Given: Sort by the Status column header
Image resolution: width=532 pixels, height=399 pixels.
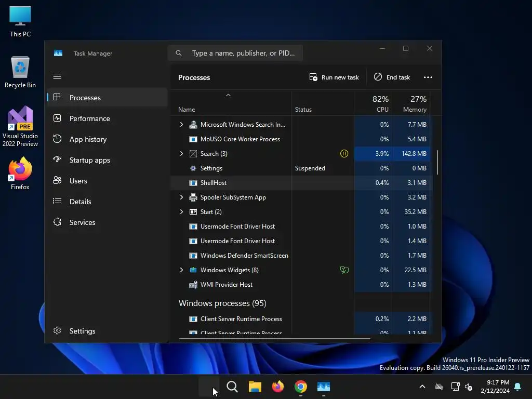Looking at the screenshot, I should point(323,103).
